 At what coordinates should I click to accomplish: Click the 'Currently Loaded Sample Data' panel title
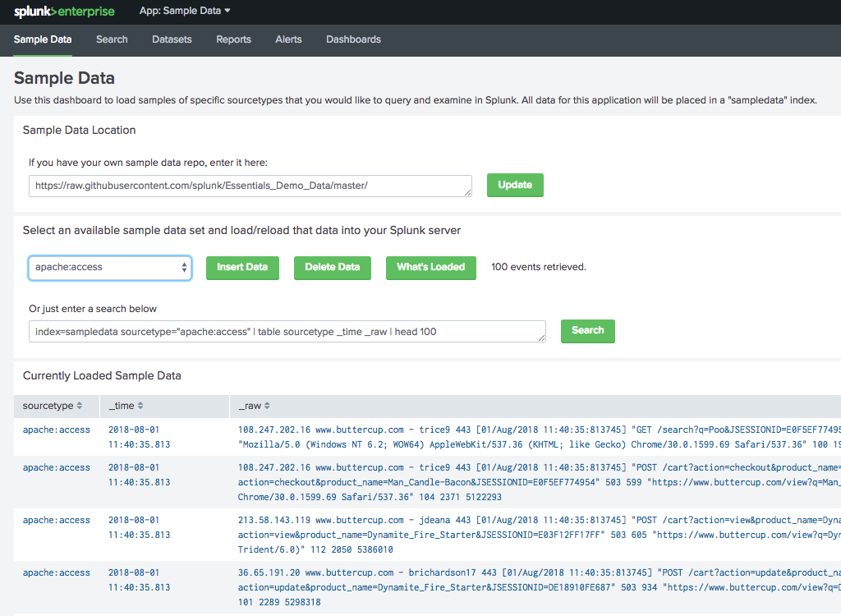102,375
